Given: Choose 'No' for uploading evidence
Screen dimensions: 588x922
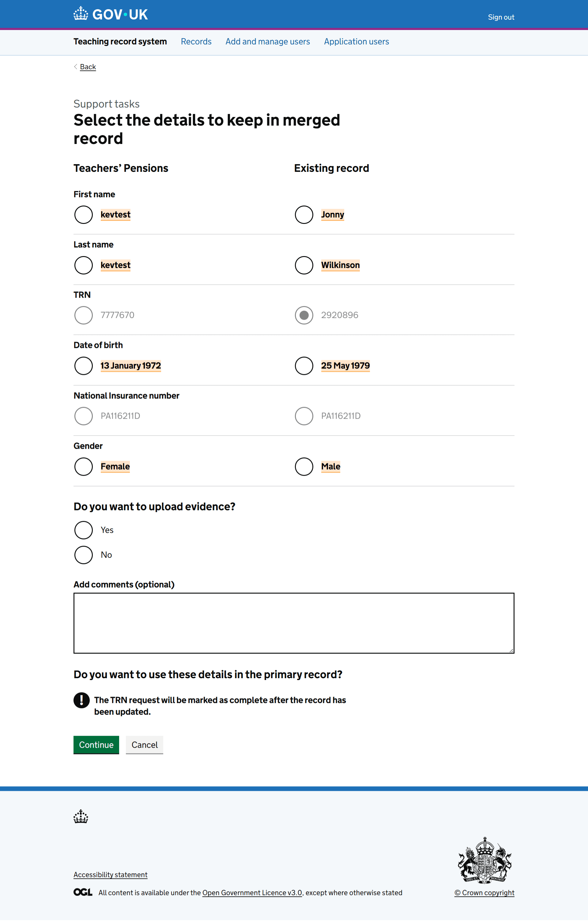Looking at the screenshot, I should 83,555.
